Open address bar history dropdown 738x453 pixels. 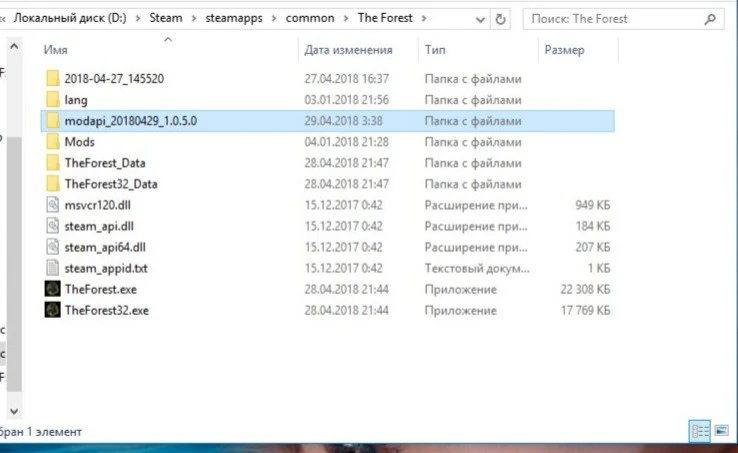(x=480, y=20)
